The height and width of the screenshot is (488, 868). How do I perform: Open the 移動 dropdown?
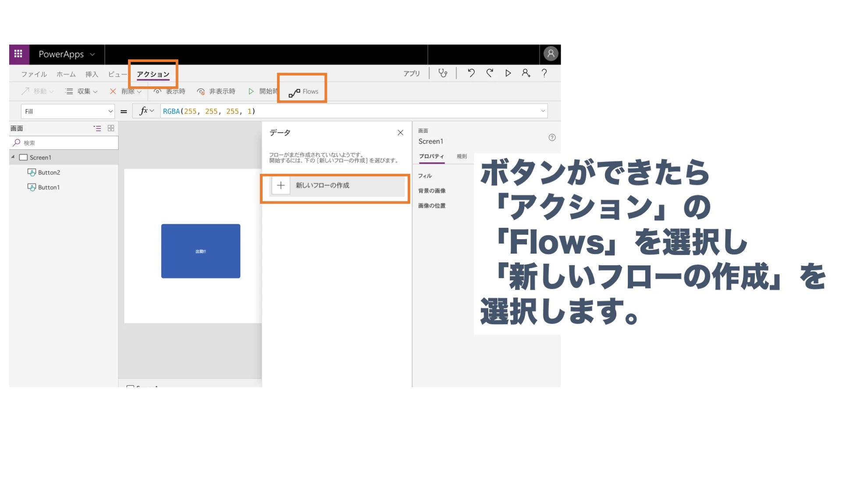point(38,92)
